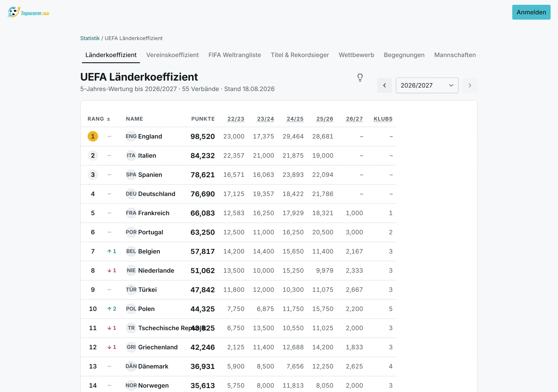
Task: Click the SPA country badge
Action: coord(131,175)
